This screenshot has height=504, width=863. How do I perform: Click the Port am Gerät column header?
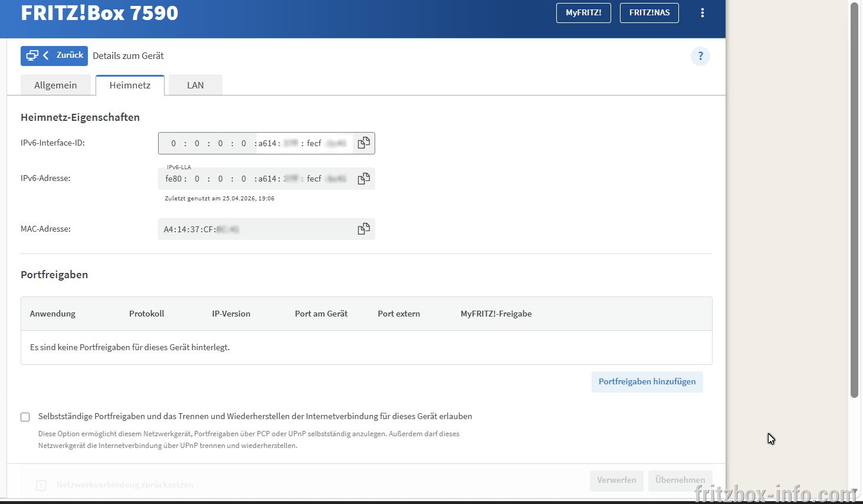coord(321,314)
